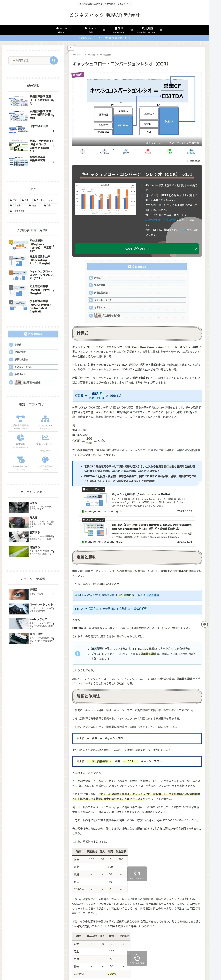Share the article on Facebook
Image resolution: width=221 pixels, height=980 pixels.
104,151
